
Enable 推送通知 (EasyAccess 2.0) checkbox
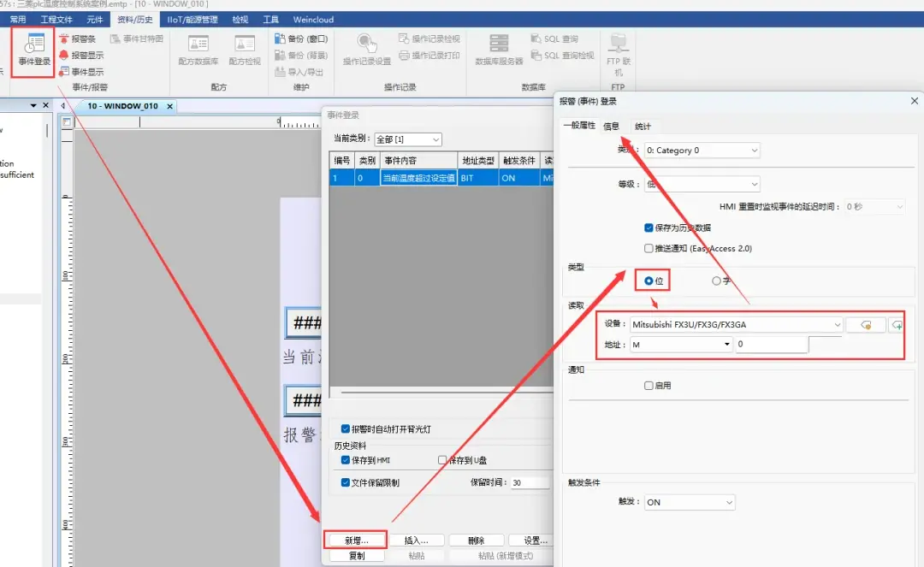pyautogui.click(x=649, y=249)
